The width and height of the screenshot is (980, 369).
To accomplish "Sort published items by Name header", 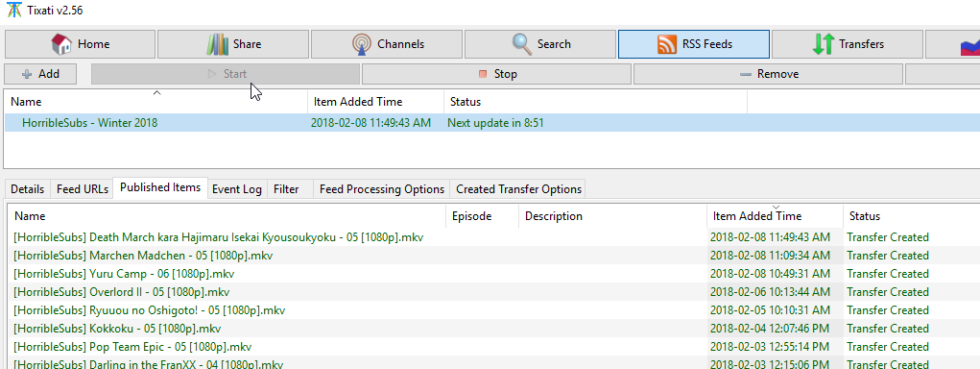I will (x=227, y=216).
